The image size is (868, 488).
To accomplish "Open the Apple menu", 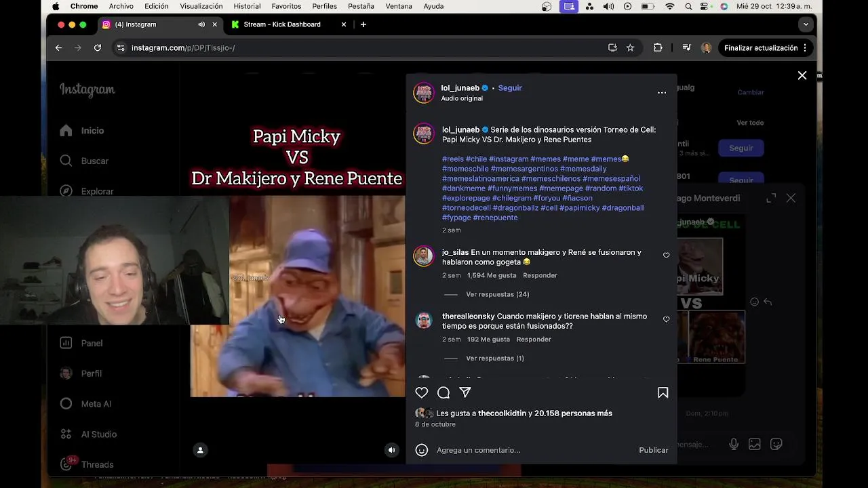I will (x=56, y=6).
